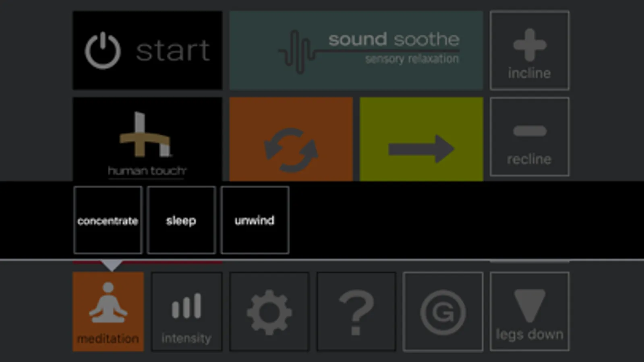
Task: Choose the unwind meditation program
Action: [x=255, y=220]
